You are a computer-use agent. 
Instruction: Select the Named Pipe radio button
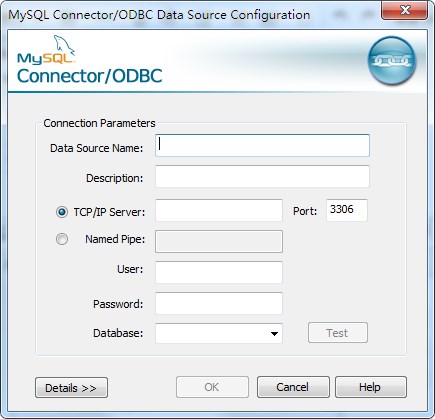62,239
